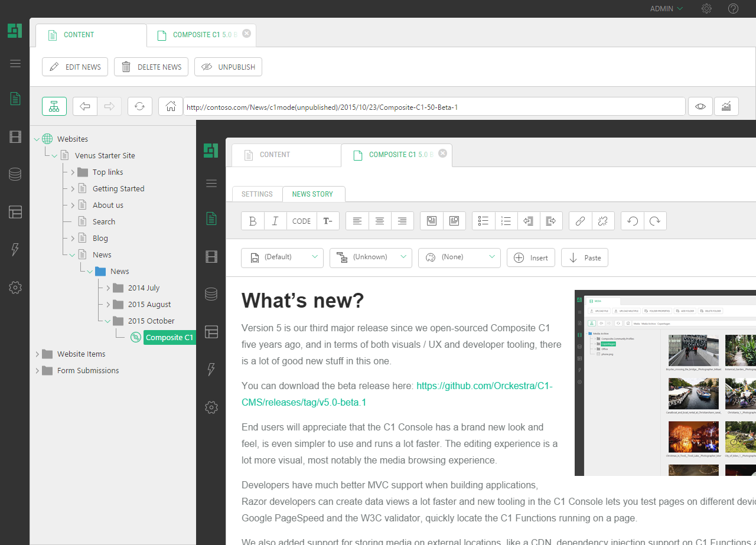Viewport: 756px width, 545px height.
Task: Go to the home page icon
Action: 171,106
